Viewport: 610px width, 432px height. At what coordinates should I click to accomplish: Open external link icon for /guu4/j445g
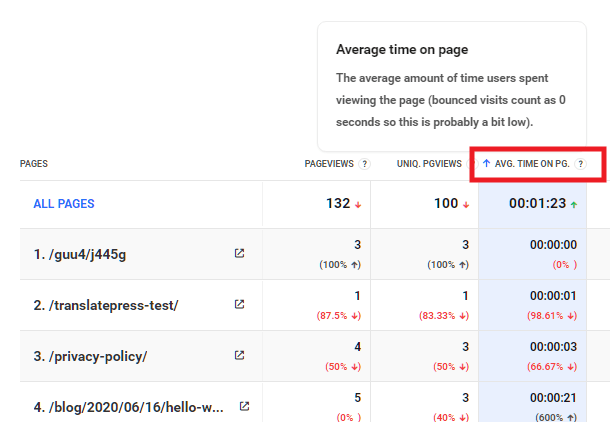pos(239,254)
